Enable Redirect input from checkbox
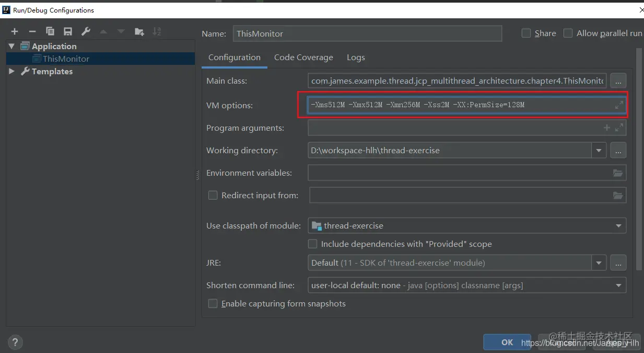The height and width of the screenshot is (353, 644). 213,195
